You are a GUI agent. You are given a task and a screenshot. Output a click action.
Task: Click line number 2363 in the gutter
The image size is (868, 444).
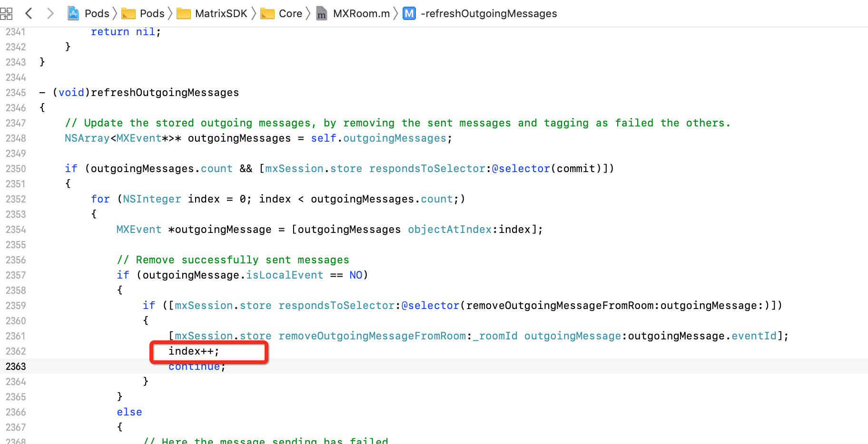click(x=16, y=367)
